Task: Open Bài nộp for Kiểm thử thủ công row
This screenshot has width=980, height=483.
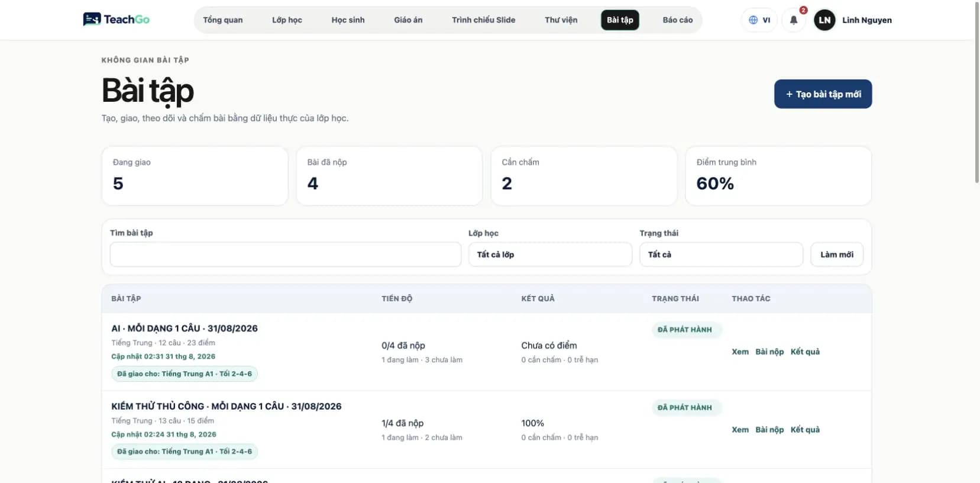Action: pyautogui.click(x=769, y=430)
